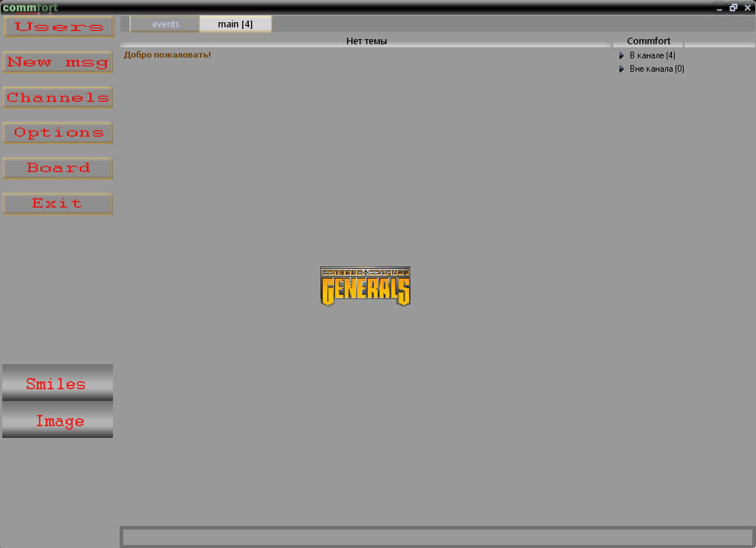Minimize the commfort window
This screenshot has height=548, width=756.
[719, 7]
